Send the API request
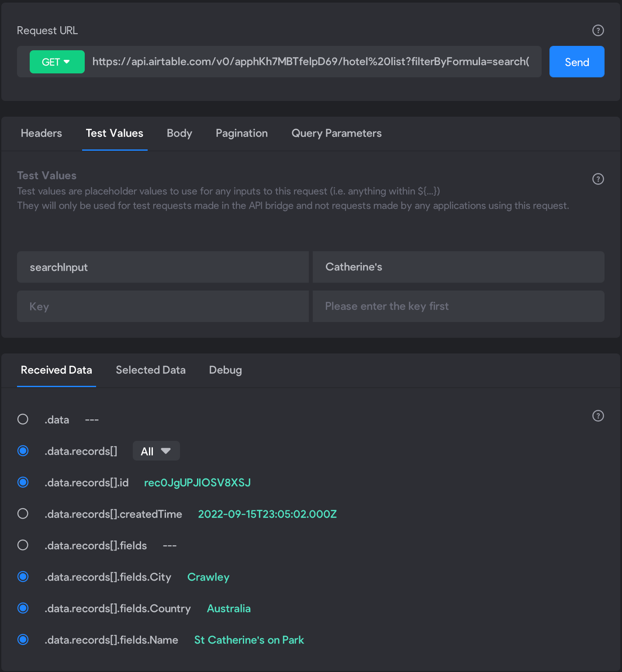The width and height of the screenshot is (622, 672). coord(577,62)
